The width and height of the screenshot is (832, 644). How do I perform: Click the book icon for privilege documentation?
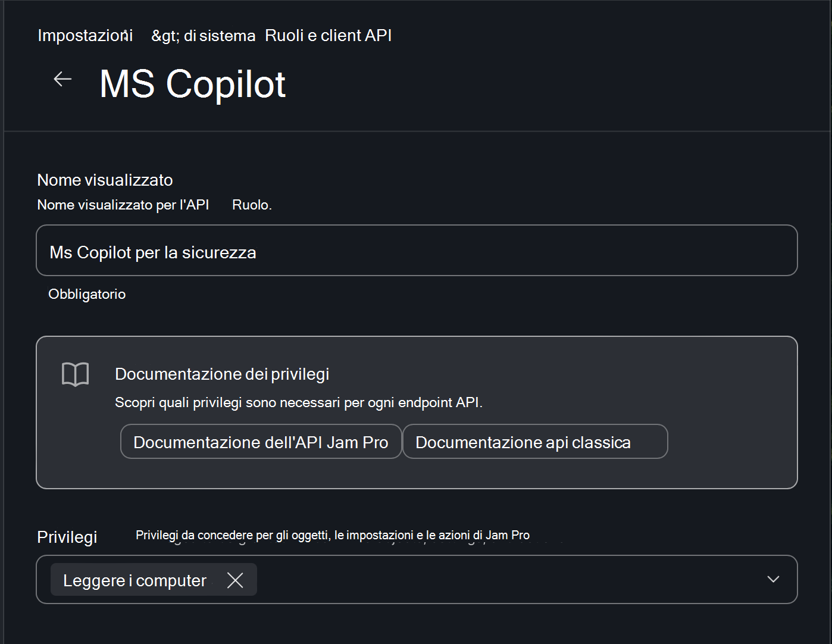(x=76, y=374)
